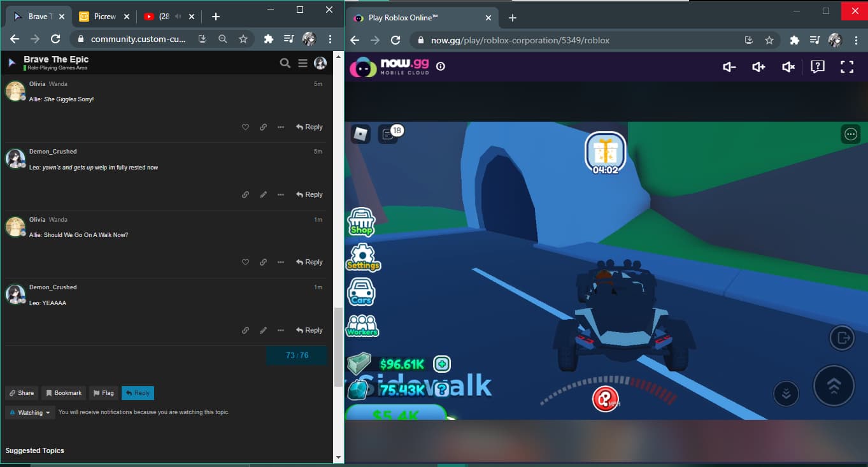Screen dimensions: 868x467
Task: Open Roblox chat with 18 messages
Action: [x=387, y=134]
